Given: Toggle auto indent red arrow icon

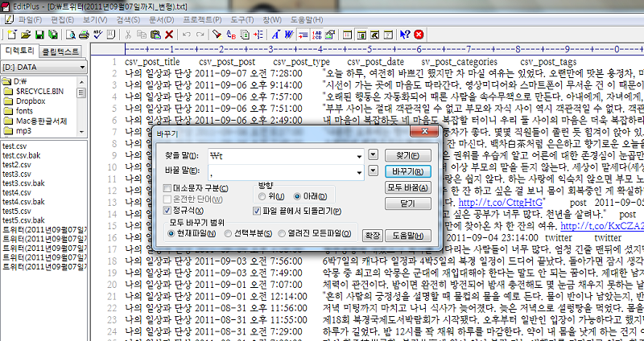Looking at the screenshot, I should point(303,35).
